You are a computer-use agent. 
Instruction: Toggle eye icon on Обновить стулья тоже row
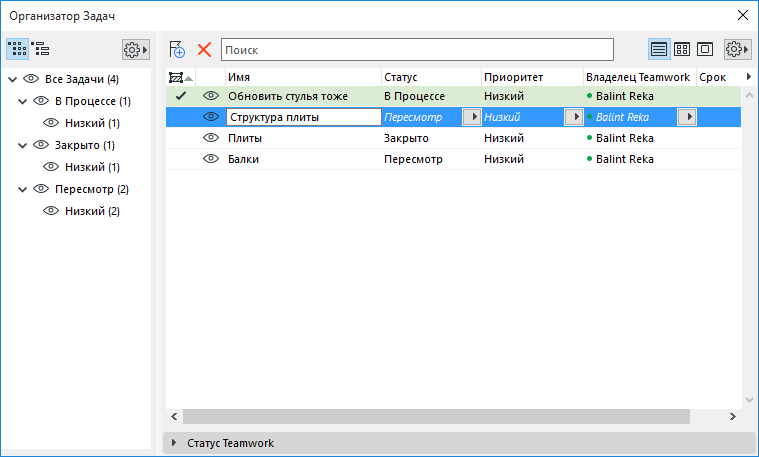[211, 96]
